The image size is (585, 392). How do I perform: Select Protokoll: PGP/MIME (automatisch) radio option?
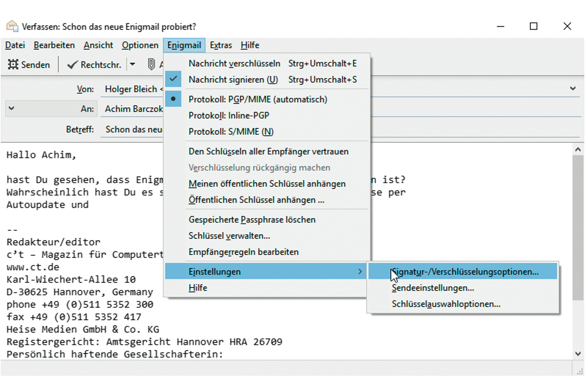coord(258,99)
